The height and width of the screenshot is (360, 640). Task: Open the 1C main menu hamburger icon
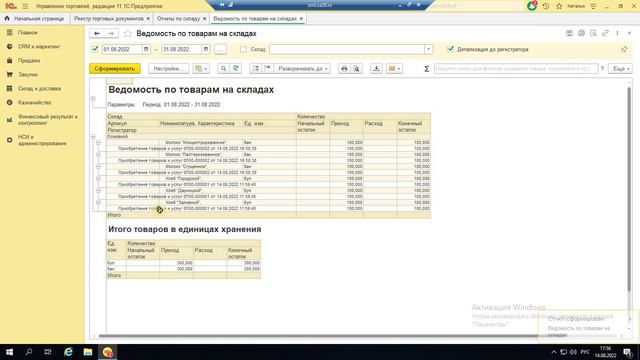(x=25, y=6)
